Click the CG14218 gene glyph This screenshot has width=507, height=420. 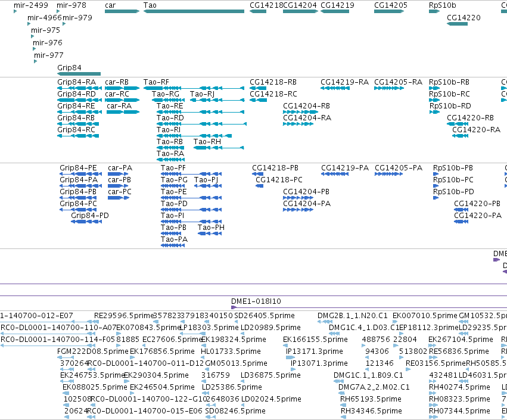tap(258, 11)
